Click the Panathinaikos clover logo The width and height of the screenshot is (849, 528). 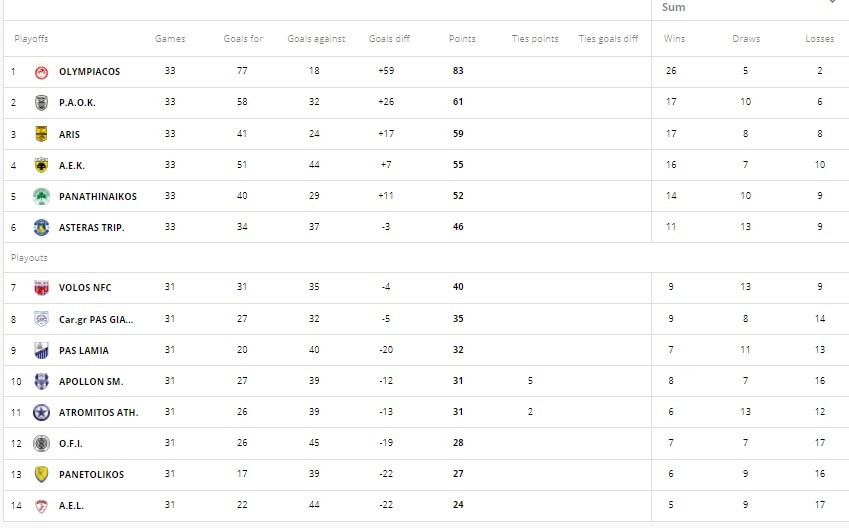point(41,196)
